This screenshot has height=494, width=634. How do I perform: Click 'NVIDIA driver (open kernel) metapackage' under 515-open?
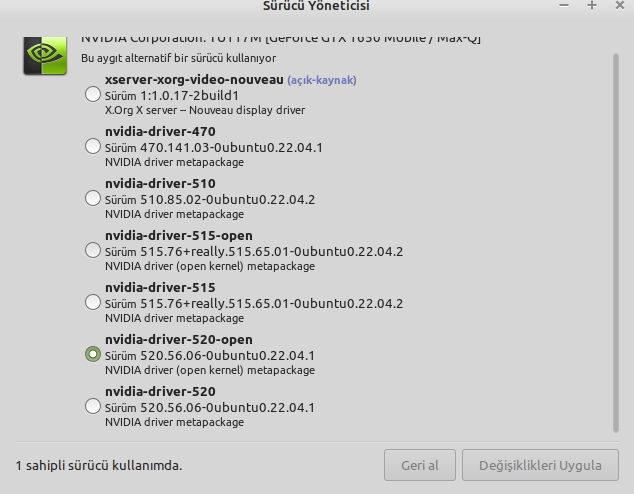click(210, 266)
